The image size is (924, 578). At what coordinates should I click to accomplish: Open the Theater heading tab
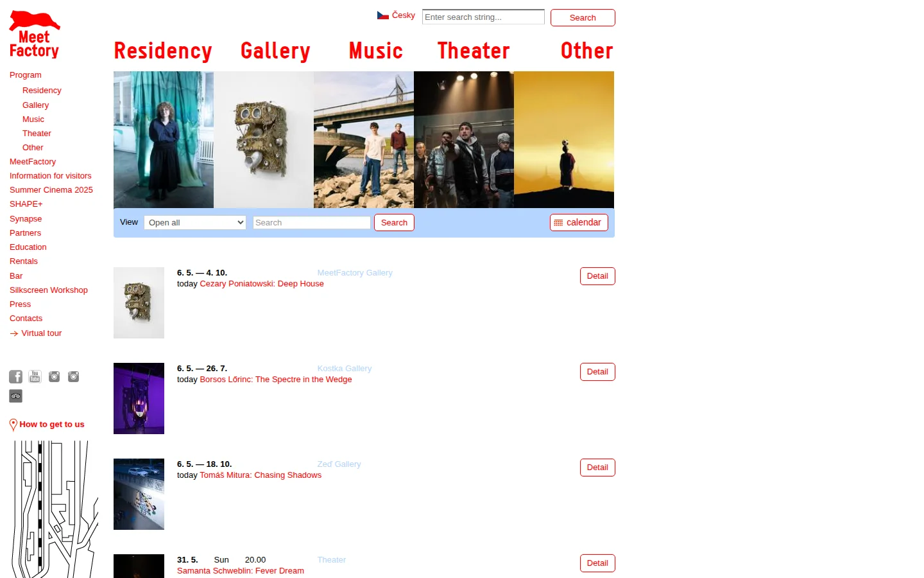click(474, 51)
